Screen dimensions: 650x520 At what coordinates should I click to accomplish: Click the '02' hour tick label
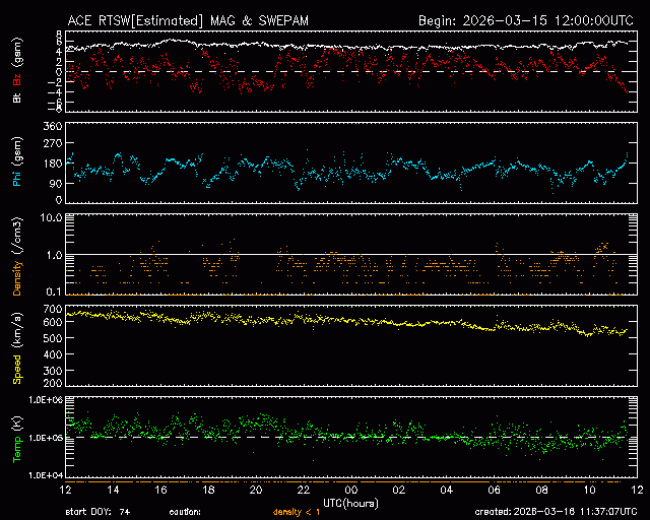click(x=399, y=490)
